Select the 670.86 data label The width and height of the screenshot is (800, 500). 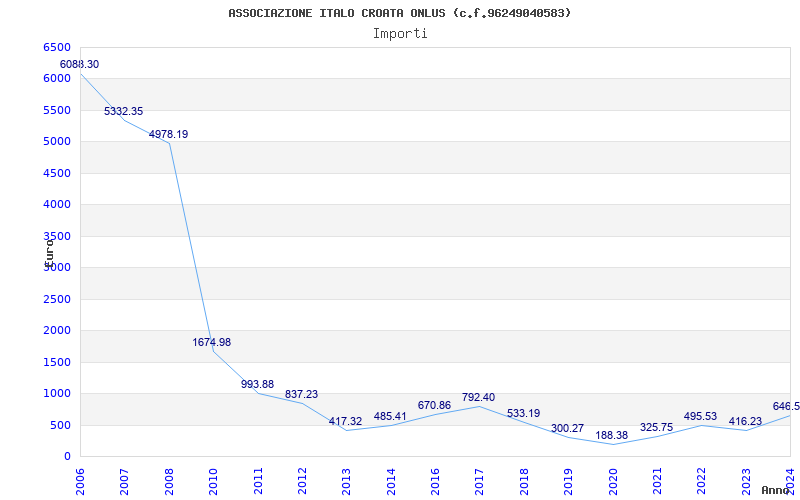(x=434, y=405)
